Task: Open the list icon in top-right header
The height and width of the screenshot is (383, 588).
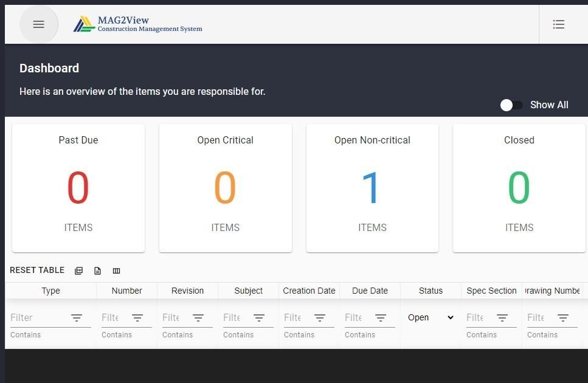Action: point(558,24)
